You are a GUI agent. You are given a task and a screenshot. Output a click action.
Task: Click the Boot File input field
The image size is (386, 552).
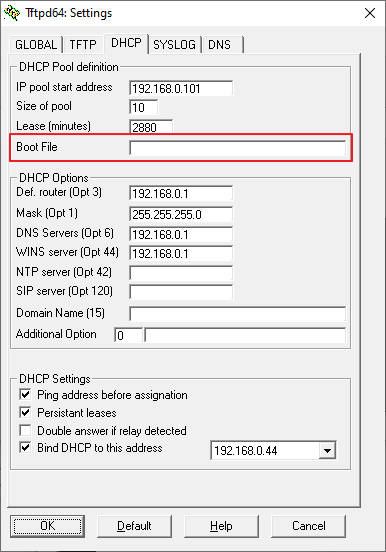tap(238, 148)
